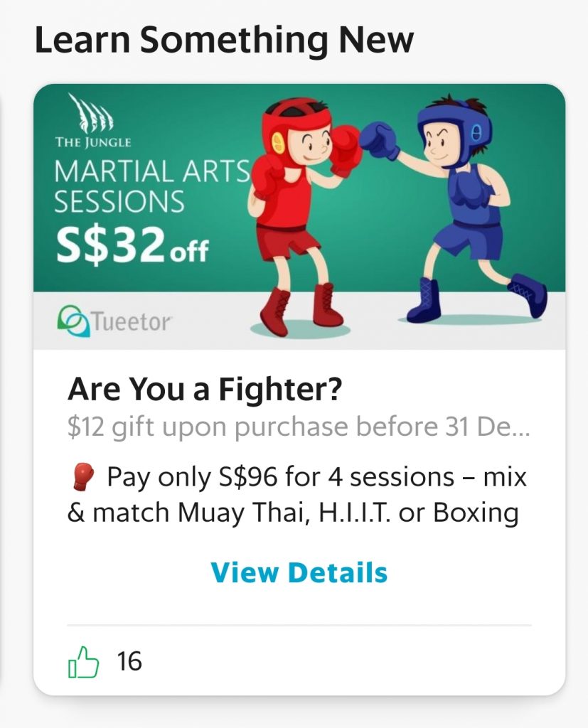Click 'The Jungle' brand name text
Image resolution: width=588 pixels, height=728 pixels.
coord(93,142)
